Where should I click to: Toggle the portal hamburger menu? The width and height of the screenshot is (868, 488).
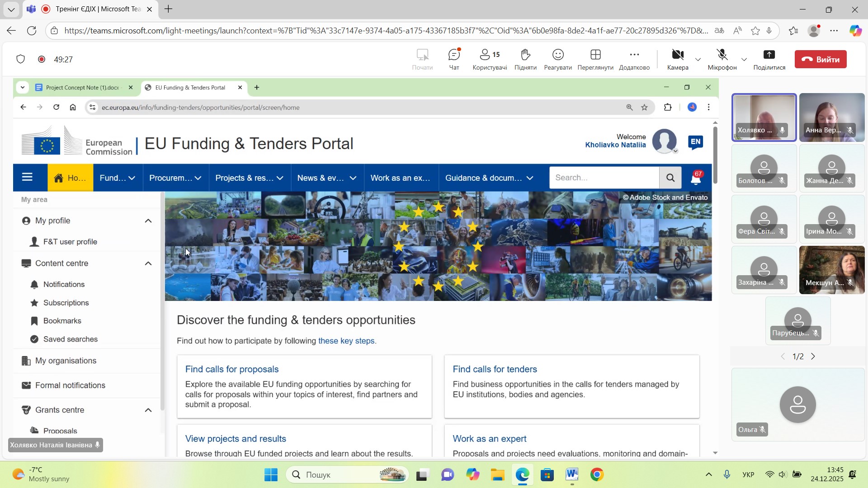click(x=27, y=177)
